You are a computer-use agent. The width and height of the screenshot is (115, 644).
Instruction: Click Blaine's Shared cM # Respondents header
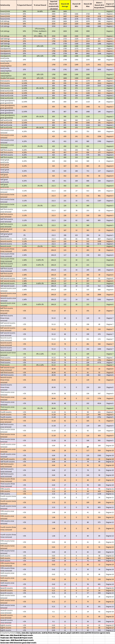pos(99,5)
